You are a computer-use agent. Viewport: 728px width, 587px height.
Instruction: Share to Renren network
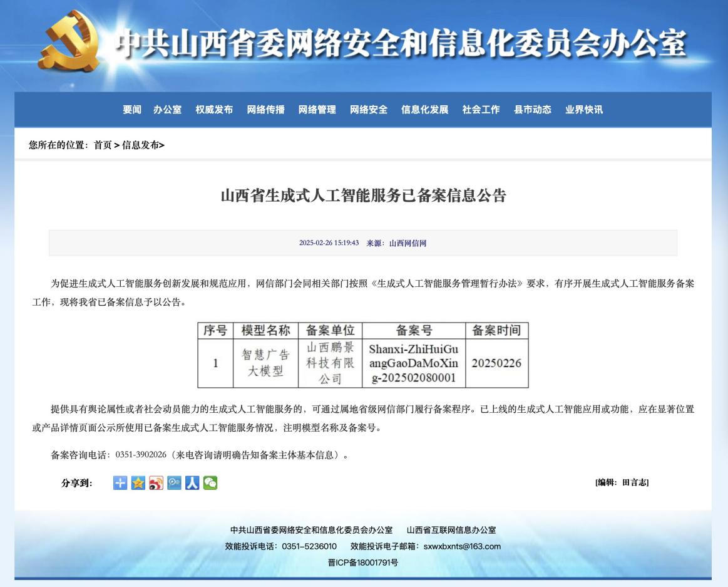(x=191, y=482)
